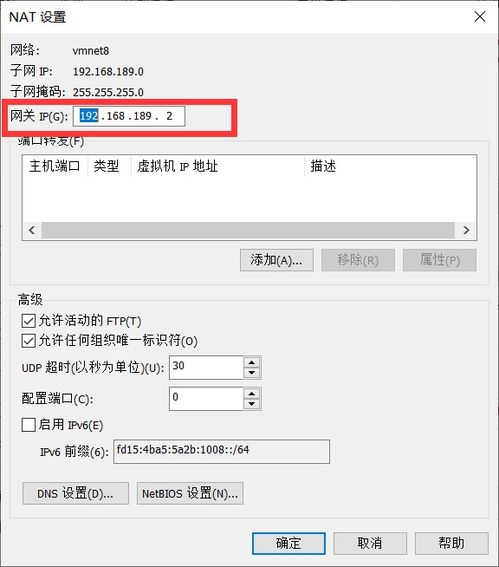Uncheck allow any organizationally unique identifier
Viewport: 499px width, 567px height.
coord(29,341)
